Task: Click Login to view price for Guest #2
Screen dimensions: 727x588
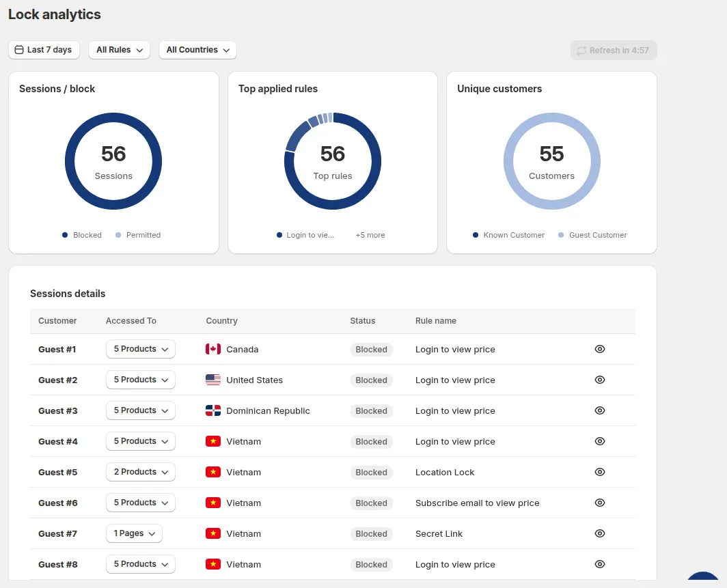Action: 455,380
